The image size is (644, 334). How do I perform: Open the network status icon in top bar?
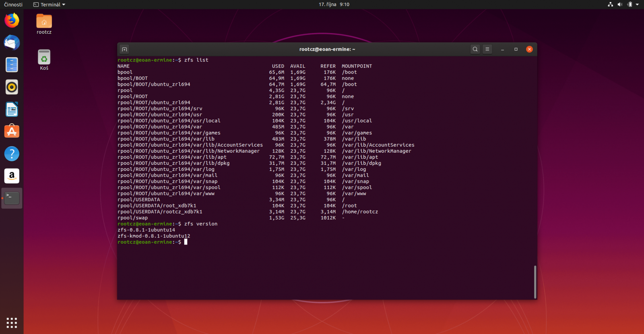tap(610, 4)
